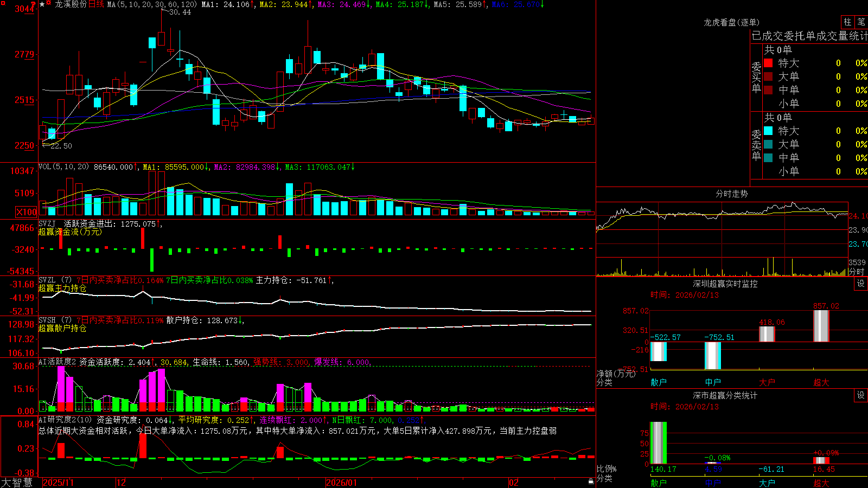
Task: Click the 主力持仓: -51.761 value
Action: coord(291,280)
